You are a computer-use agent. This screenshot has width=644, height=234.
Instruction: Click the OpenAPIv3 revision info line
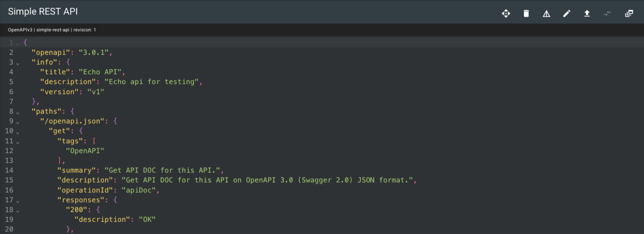coord(52,30)
